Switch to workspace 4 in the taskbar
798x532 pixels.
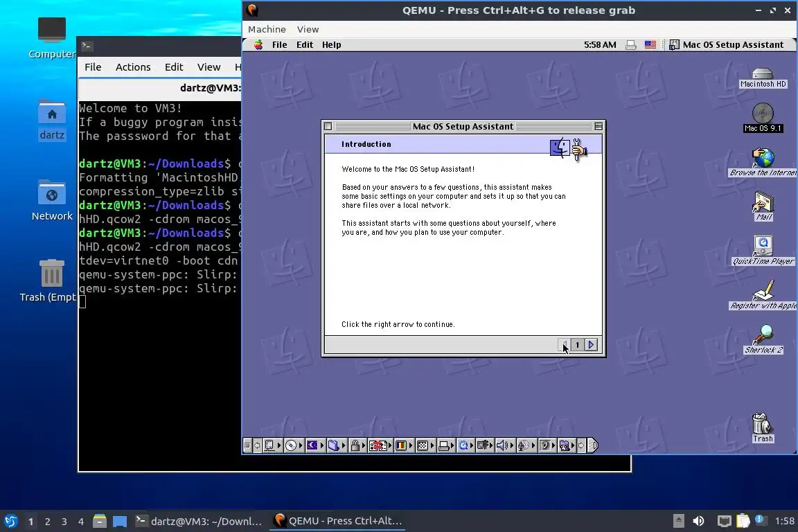tap(81, 522)
